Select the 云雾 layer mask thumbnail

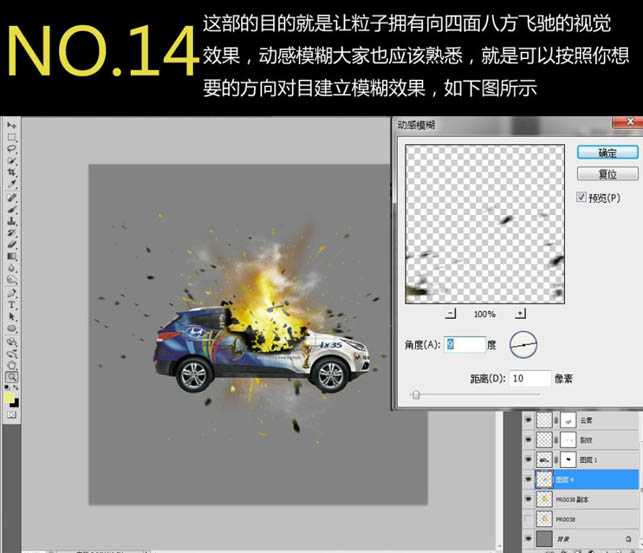[568, 420]
